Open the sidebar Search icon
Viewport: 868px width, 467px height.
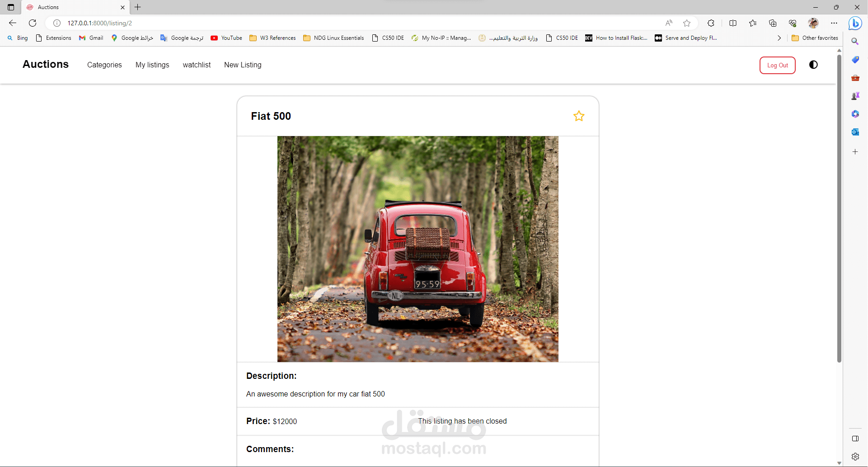[x=855, y=41]
